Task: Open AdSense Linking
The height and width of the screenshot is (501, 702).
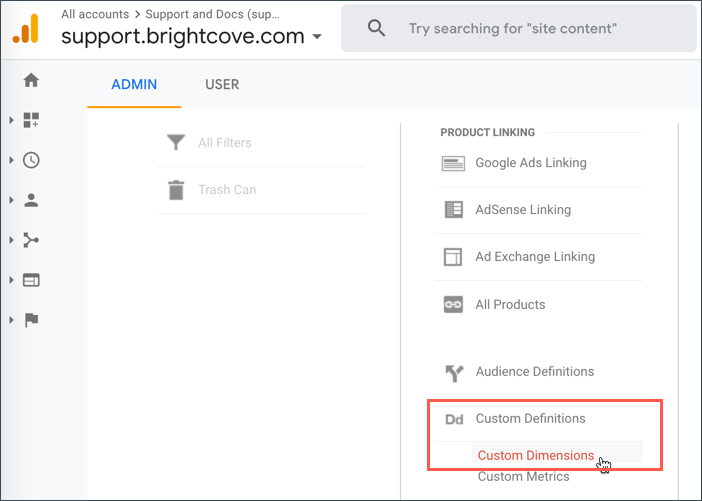Action: click(523, 210)
